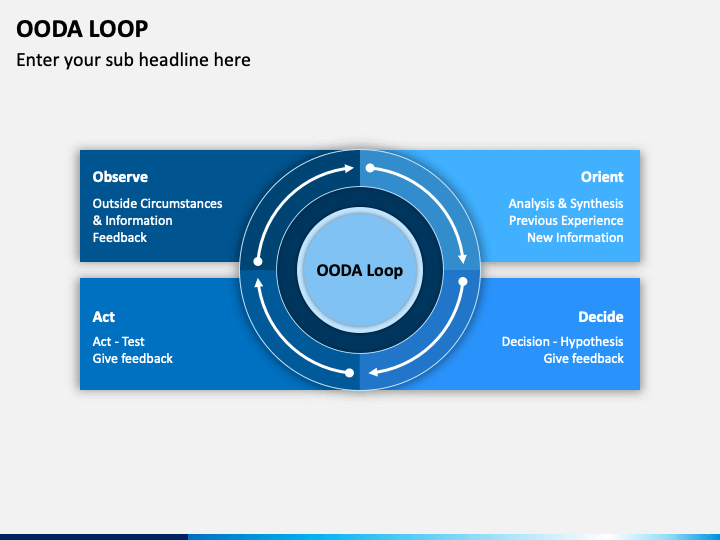Click 'Give feedback' under the Decide heading

click(x=584, y=359)
